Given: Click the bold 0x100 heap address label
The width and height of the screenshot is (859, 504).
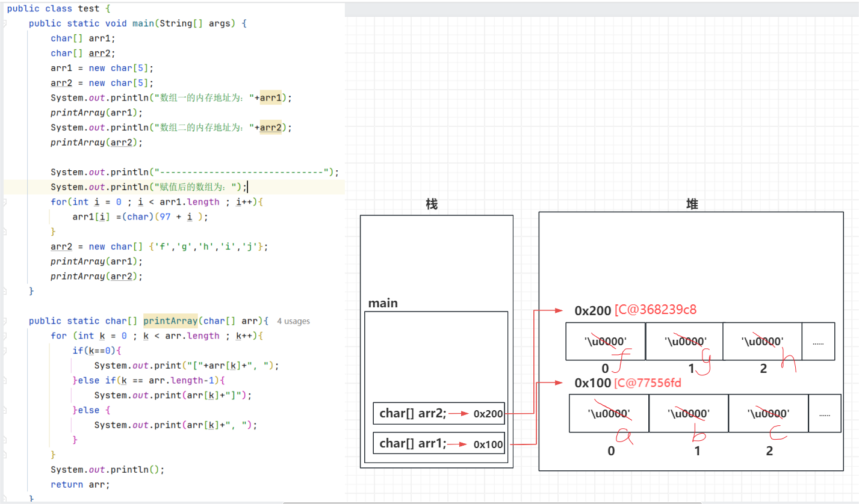Looking at the screenshot, I should tap(592, 383).
